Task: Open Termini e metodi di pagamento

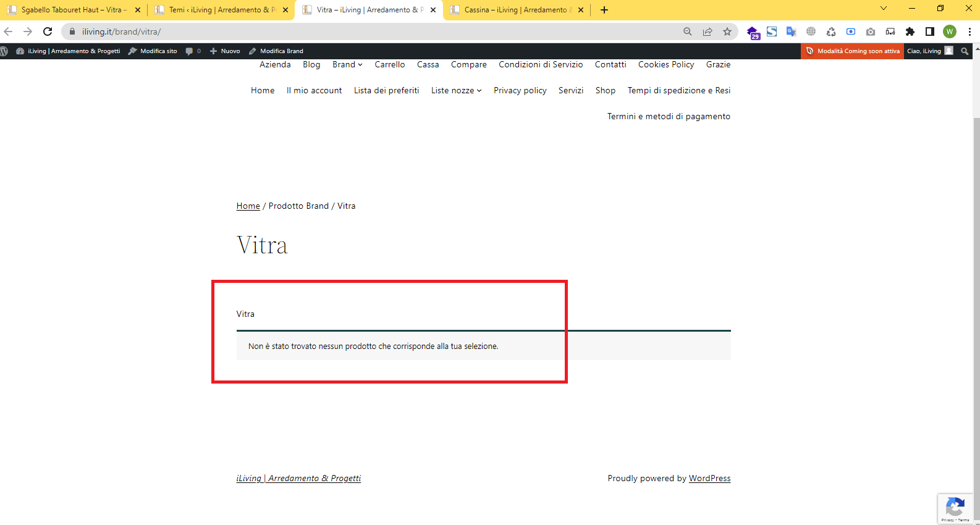Action: coord(669,116)
